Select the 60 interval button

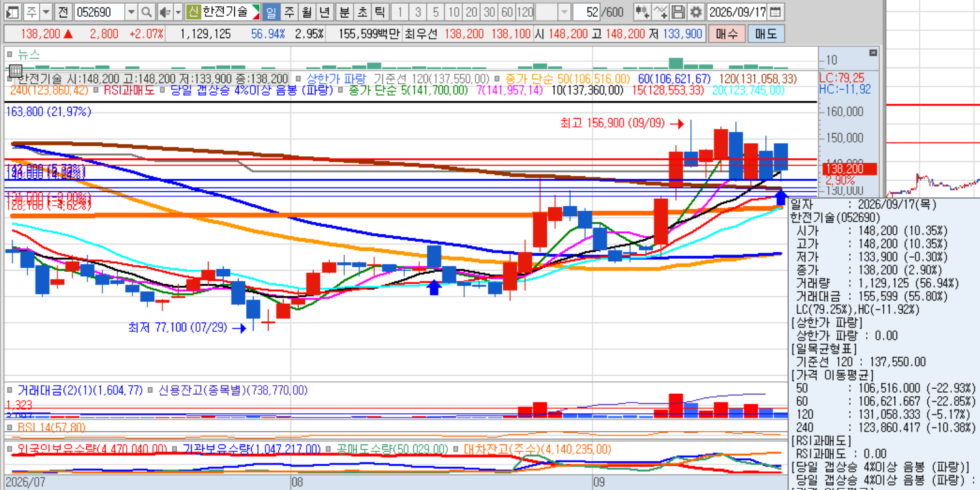pos(507,12)
